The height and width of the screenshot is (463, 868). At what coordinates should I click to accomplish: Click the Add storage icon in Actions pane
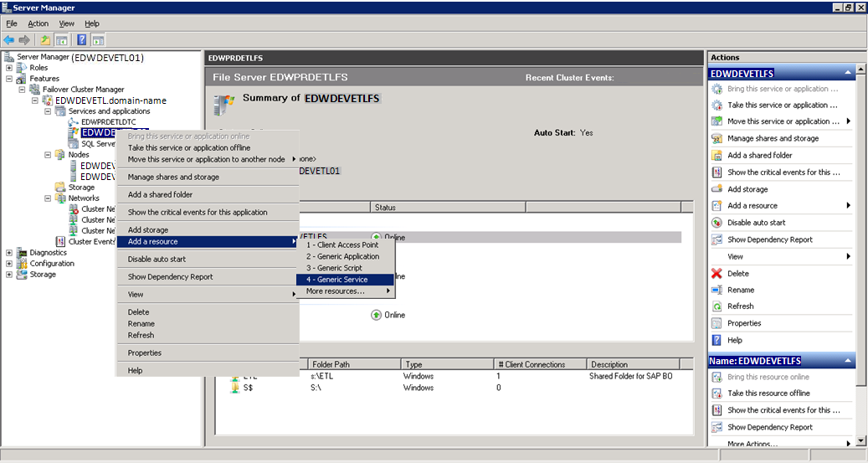point(716,189)
